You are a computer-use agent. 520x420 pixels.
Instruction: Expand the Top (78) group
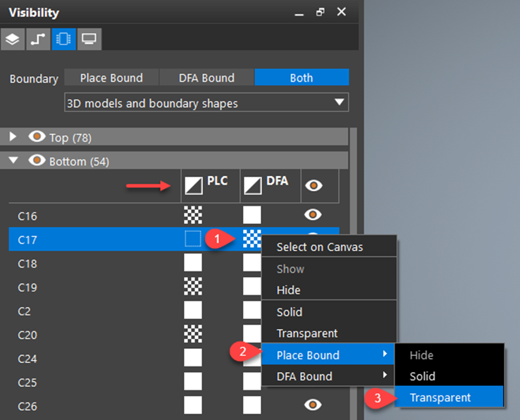pyautogui.click(x=13, y=137)
